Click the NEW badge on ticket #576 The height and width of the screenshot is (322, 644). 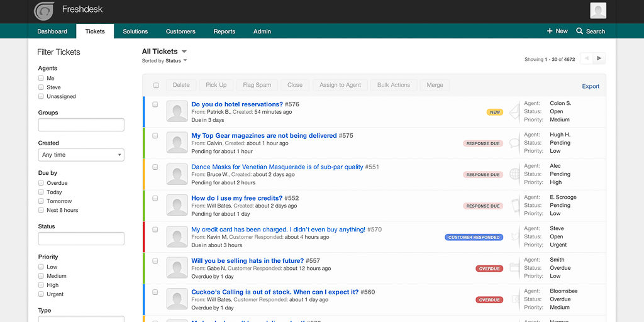click(x=495, y=112)
